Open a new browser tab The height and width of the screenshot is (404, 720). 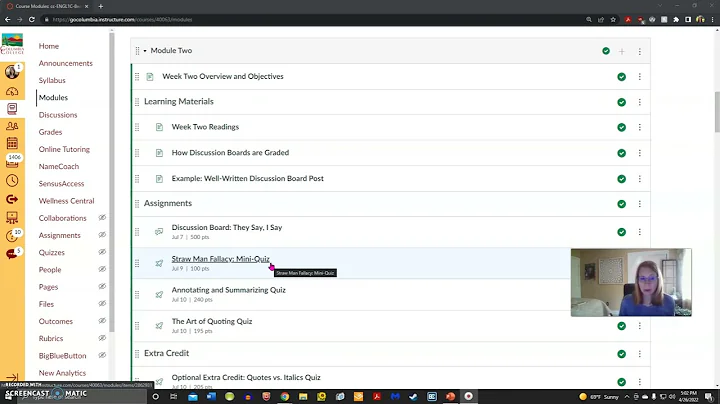(101, 6)
